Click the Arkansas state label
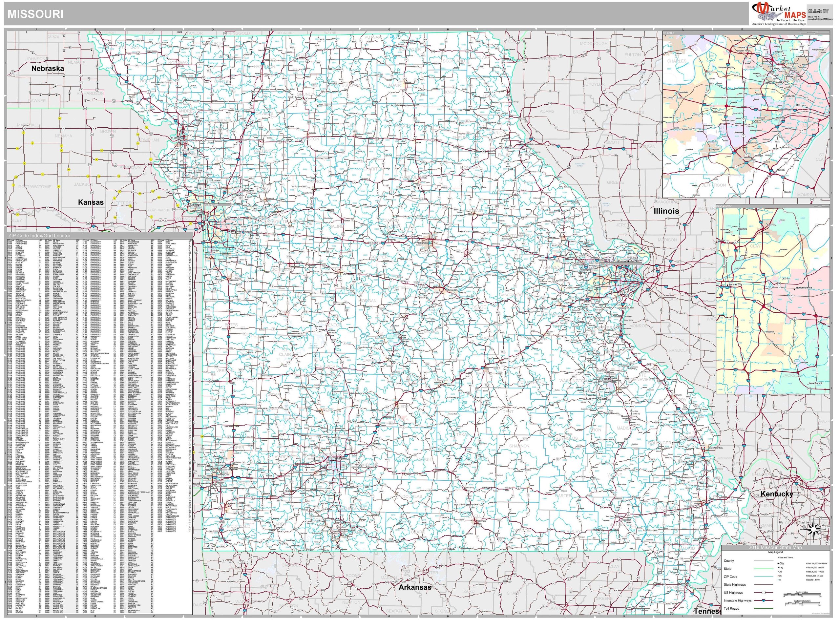This screenshot has height=630, width=840. click(415, 587)
